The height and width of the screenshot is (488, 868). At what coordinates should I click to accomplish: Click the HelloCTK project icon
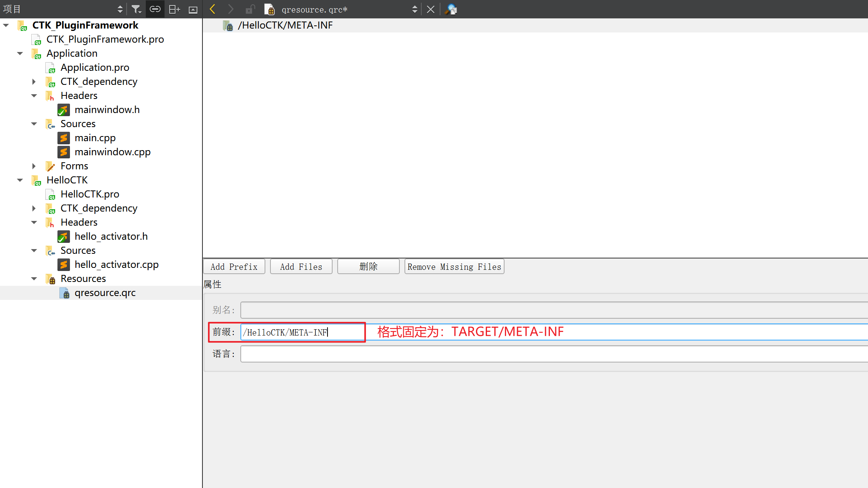(x=37, y=179)
